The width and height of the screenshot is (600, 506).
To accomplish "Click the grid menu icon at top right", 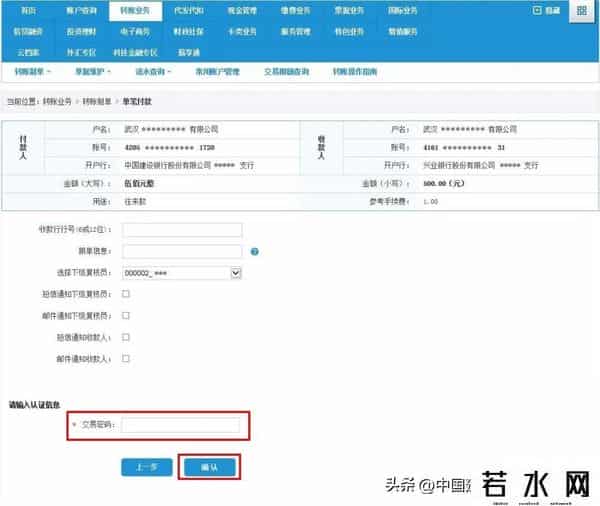I will click(x=580, y=12).
